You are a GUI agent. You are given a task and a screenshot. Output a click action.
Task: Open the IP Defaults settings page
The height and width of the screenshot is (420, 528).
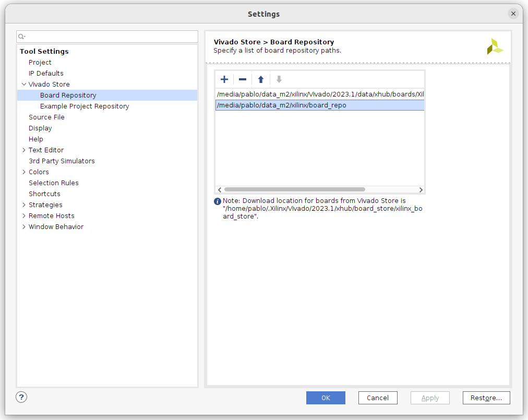pyautogui.click(x=46, y=74)
